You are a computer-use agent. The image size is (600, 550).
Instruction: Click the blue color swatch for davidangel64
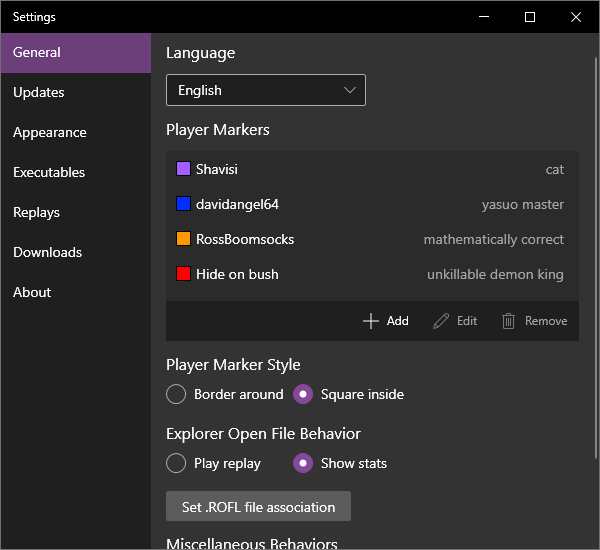(183, 204)
